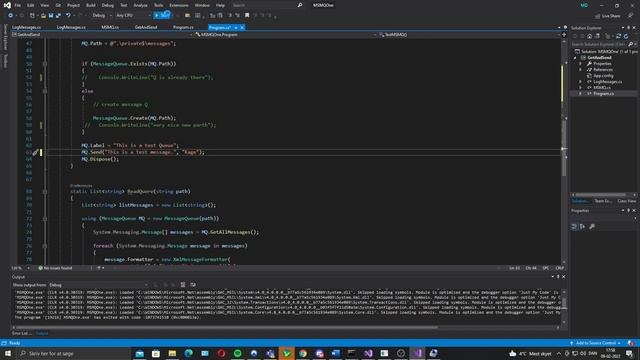Click the Alphabetical sort icon in Properties panel
Viewport: 640px width, 360px height.
point(582,227)
